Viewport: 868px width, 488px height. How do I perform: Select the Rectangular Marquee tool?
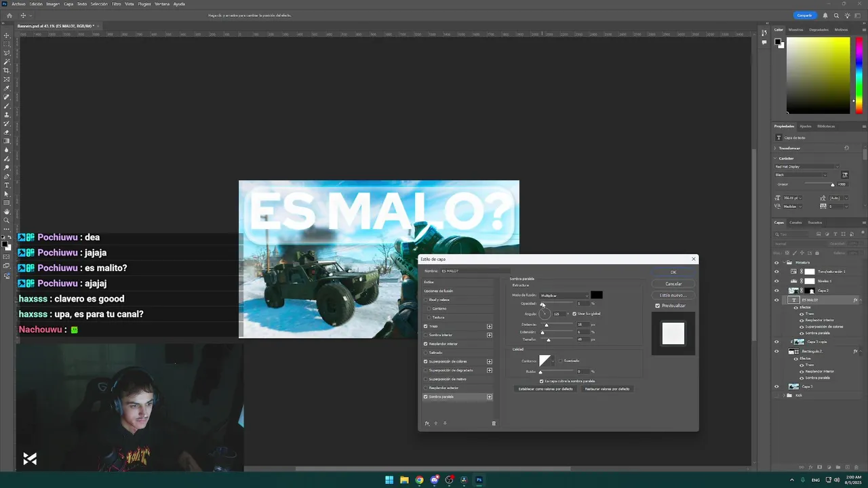coord(7,44)
